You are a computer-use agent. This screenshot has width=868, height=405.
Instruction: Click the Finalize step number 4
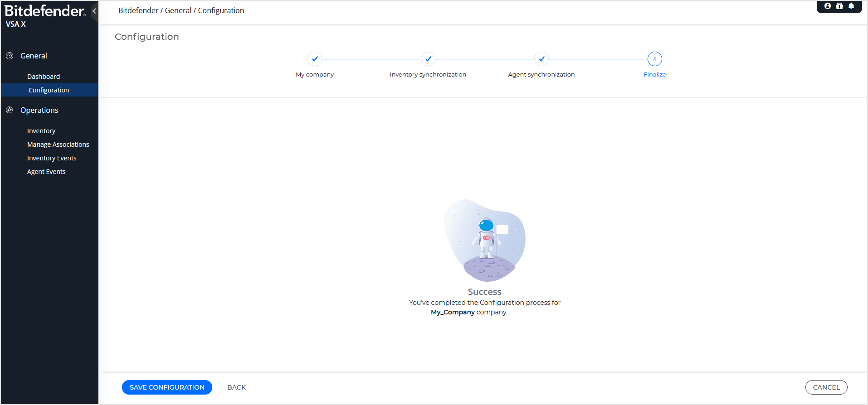[x=655, y=59]
